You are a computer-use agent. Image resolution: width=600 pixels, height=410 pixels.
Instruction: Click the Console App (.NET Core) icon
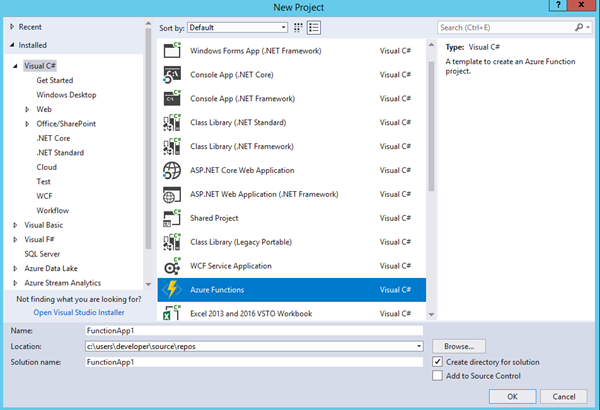[172, 75]
